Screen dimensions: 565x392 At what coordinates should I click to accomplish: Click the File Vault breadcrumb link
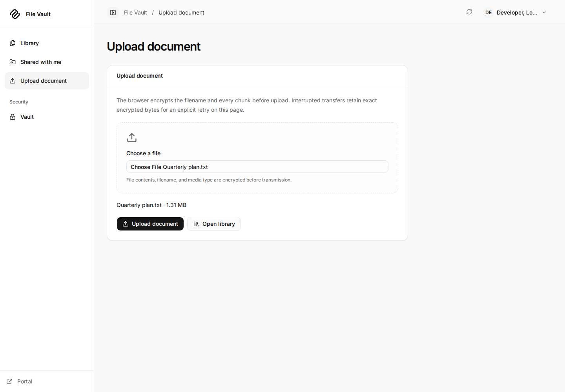point(135,13)
